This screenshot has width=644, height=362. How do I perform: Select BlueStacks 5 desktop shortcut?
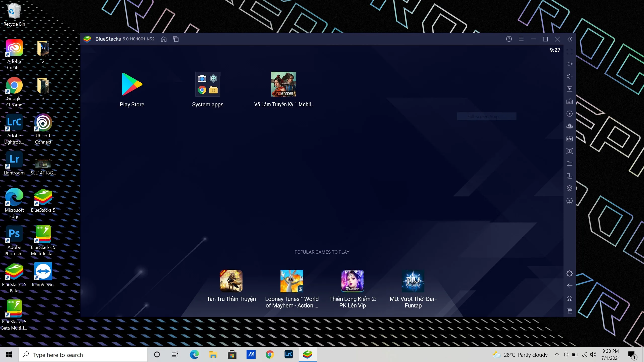(43, 200)
